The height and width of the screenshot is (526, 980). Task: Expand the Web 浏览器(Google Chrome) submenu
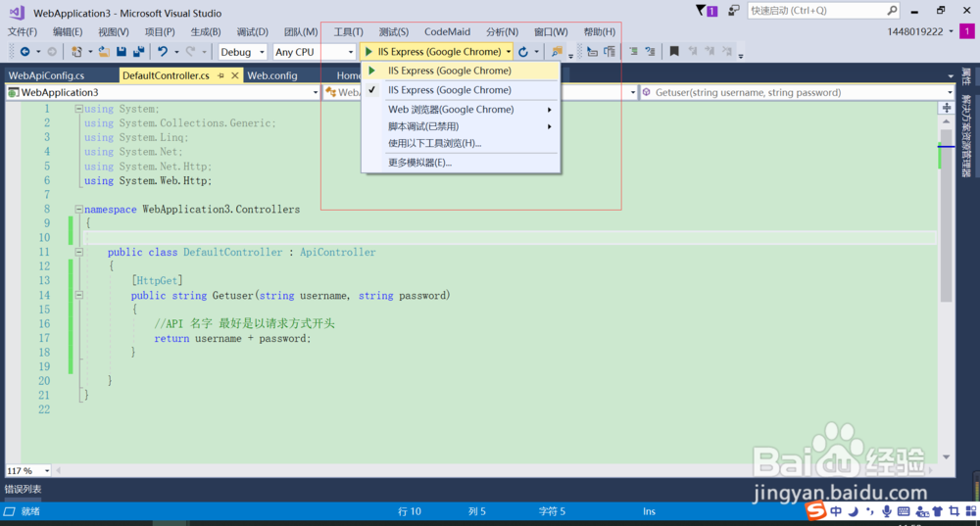[461, 110]
